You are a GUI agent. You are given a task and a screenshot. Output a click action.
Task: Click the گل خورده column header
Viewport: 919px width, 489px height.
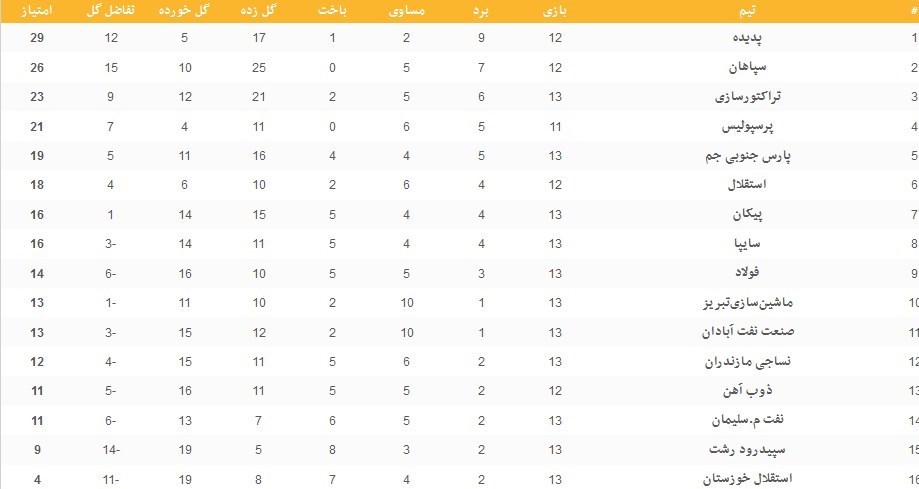tap(184, 11)
